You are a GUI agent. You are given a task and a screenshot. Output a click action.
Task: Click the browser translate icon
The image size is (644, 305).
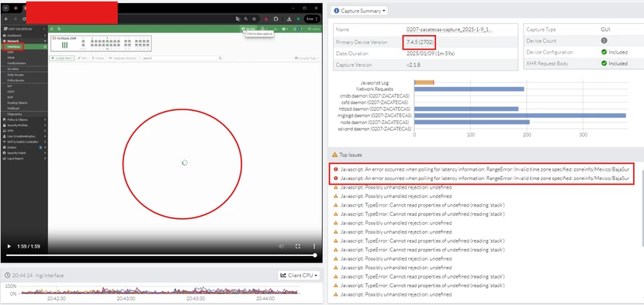click(x=237, y=19)
